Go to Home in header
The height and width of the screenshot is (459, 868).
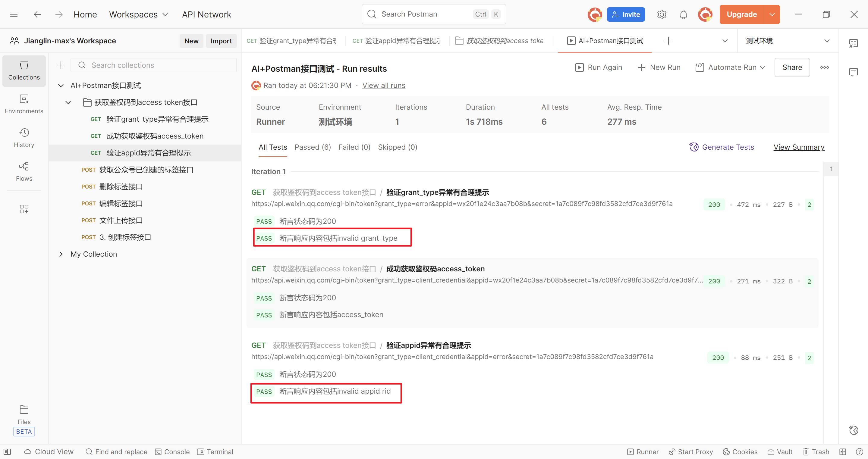pos(85,14)
